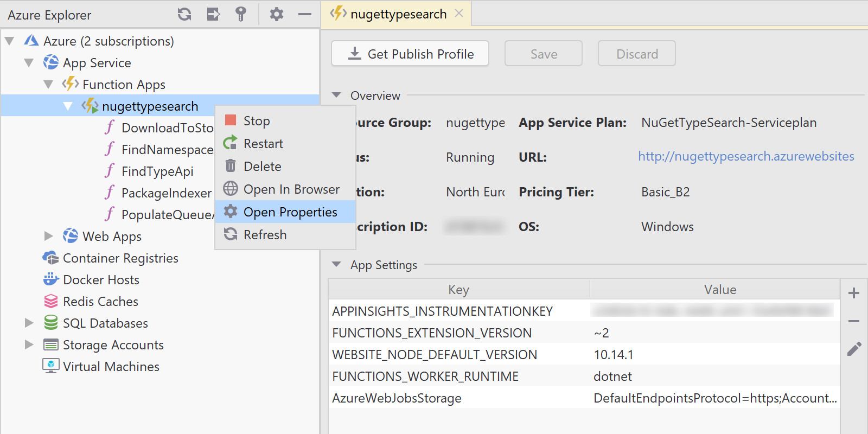The height and width of the screenshot is (434, 868).
Task: Click the Container Registries cloud icon
Action: pyautogui.click(x=51, y=258)
